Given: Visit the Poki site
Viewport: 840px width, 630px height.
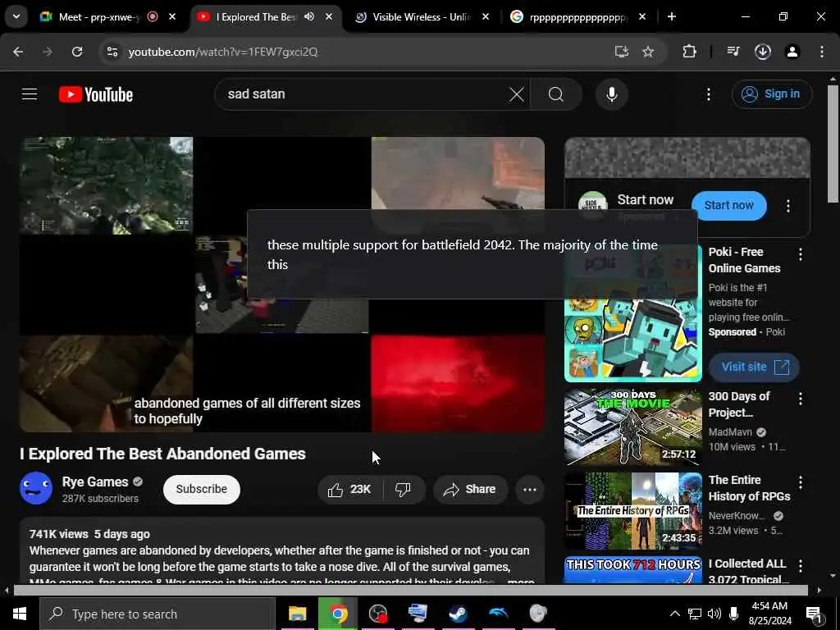Looking at the screenshot, I should pyautogui.click(x=754, y=367).
